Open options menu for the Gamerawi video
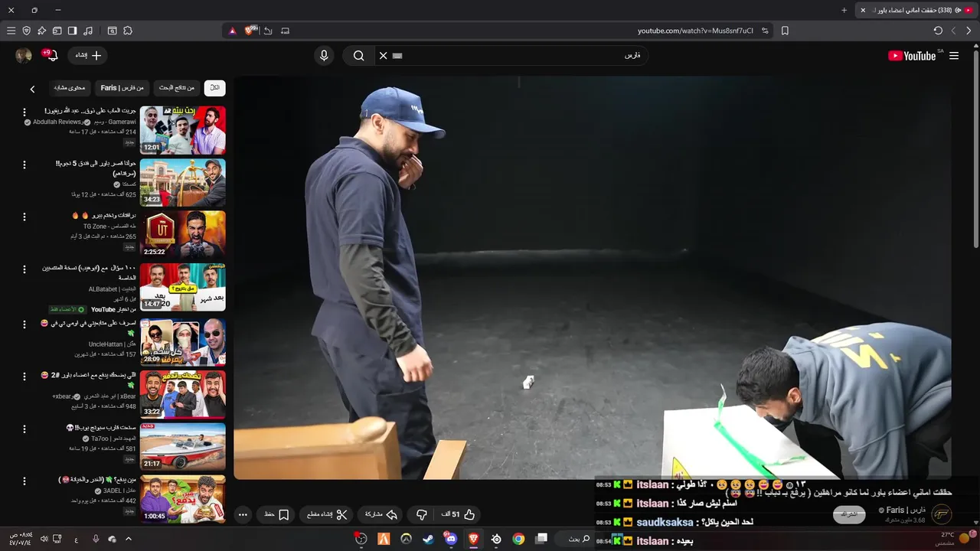 pos(24,112)
